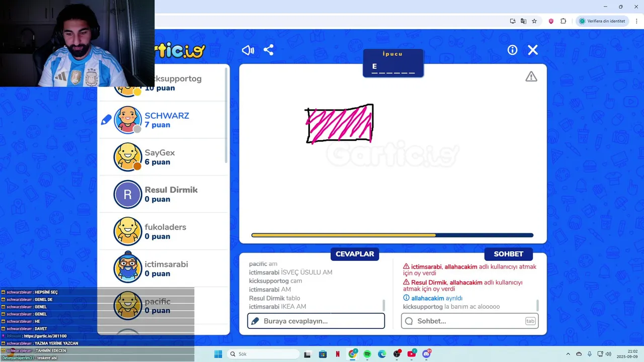
Task: Click the round timer progress bar
Action: point(392,235)
